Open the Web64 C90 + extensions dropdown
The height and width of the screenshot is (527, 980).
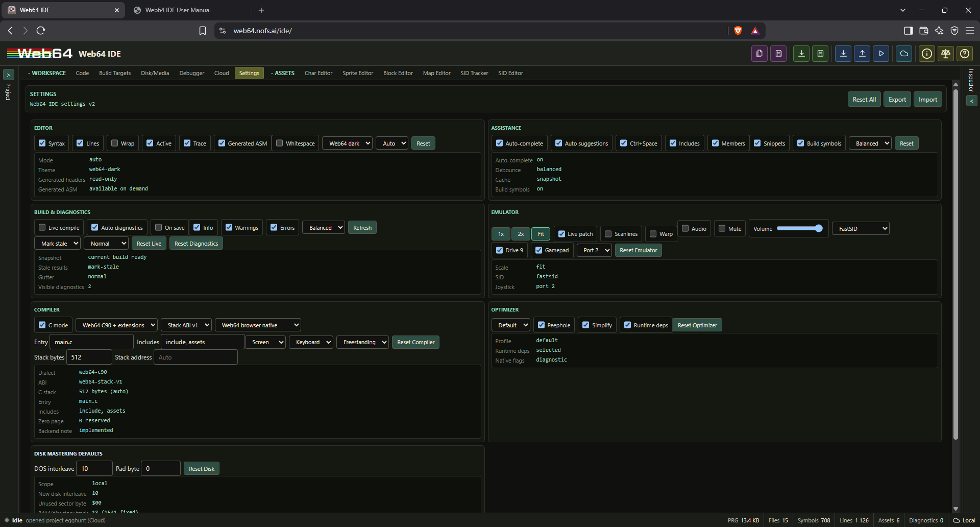116,325
